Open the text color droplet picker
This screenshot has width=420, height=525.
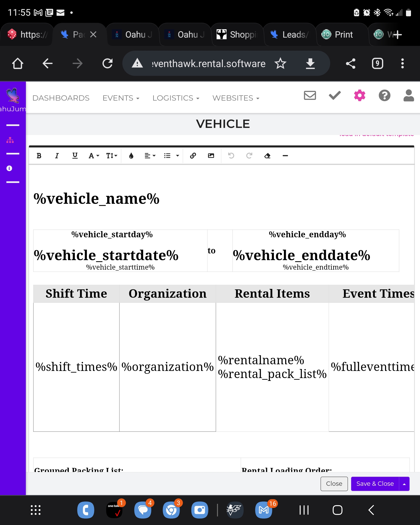coord(131,156)
